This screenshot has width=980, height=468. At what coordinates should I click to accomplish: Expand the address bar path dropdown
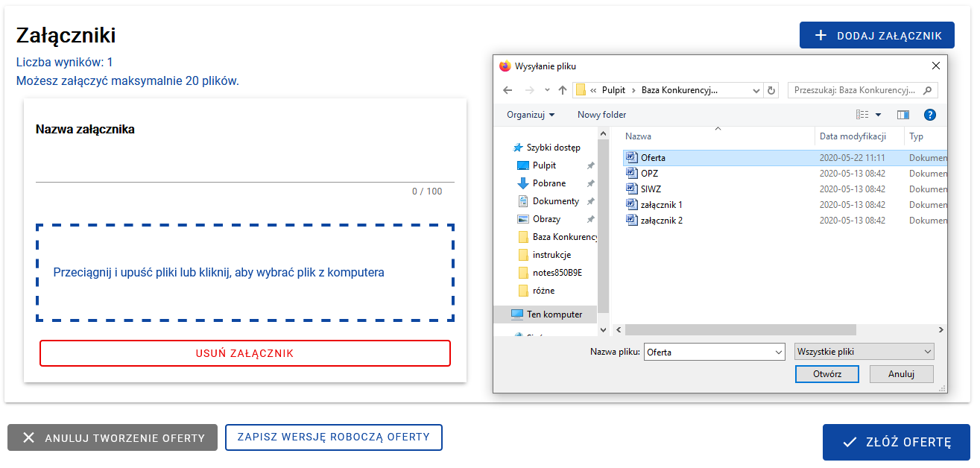point(756,90)
